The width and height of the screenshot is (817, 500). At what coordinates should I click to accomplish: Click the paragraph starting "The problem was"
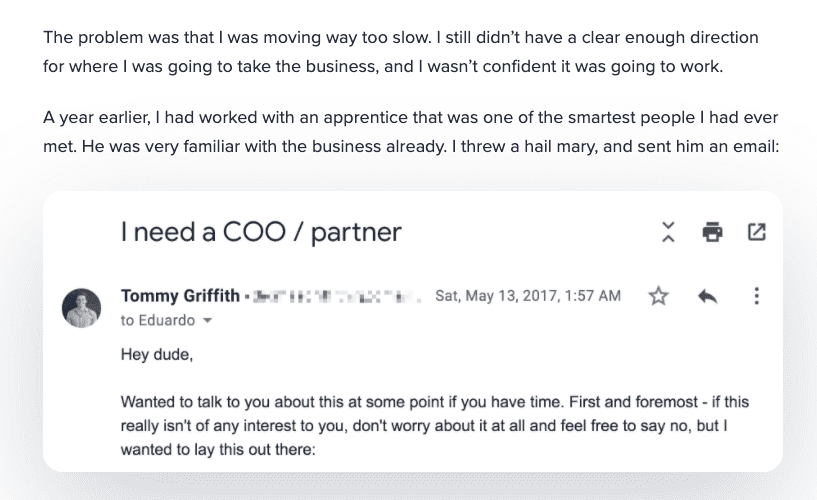coord(400,52)
